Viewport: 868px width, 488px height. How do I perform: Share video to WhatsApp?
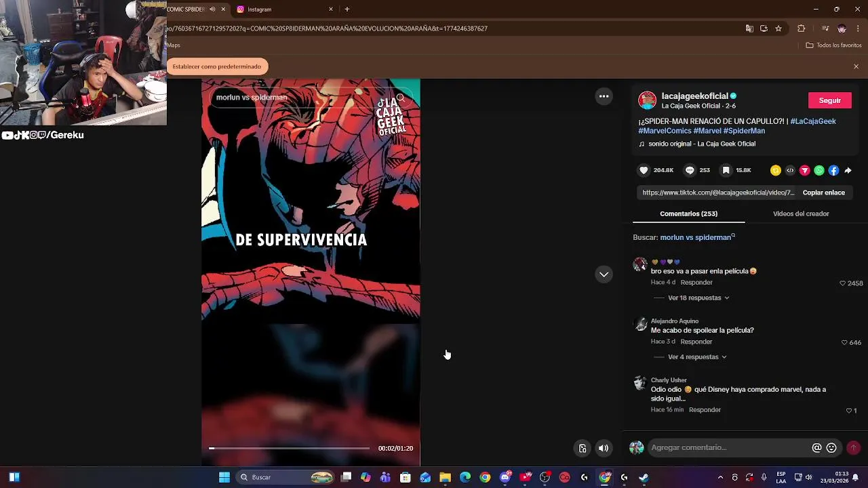(x=819, y=171)
